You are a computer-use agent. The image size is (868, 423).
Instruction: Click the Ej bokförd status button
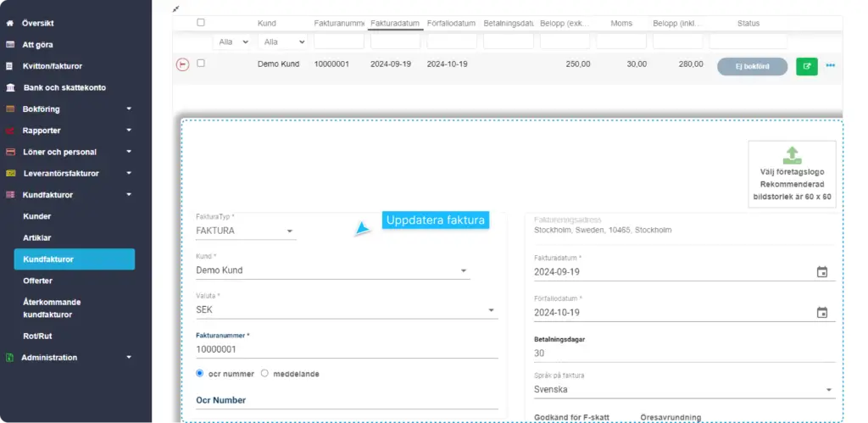pyautogui.click(x=753, y=66)
